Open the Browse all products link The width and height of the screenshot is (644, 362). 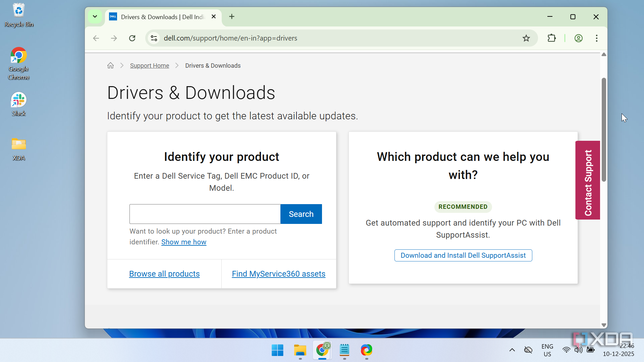click(x=164, y=274)
